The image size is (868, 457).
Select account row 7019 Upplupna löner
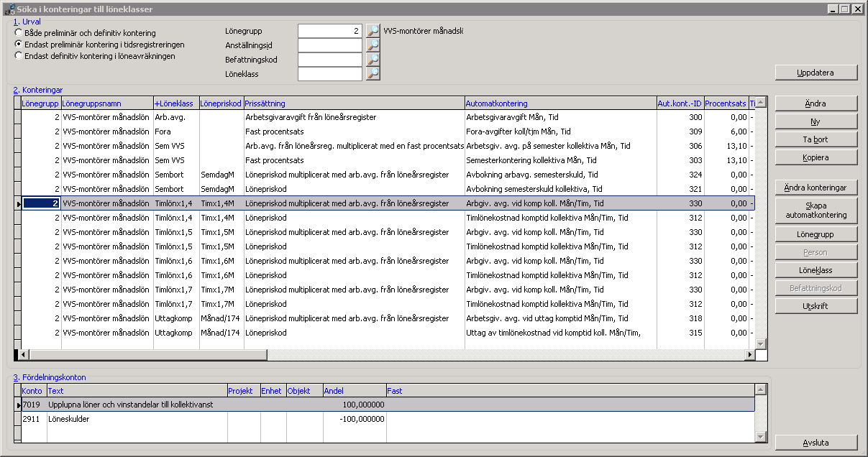point(388,405)
